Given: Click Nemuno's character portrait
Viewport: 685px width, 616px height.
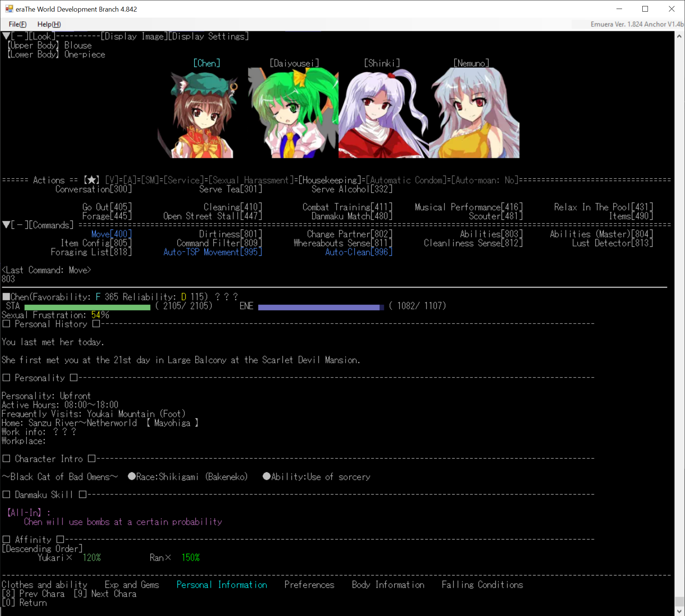Looking at the screenshot, I should tap(474, 113).
